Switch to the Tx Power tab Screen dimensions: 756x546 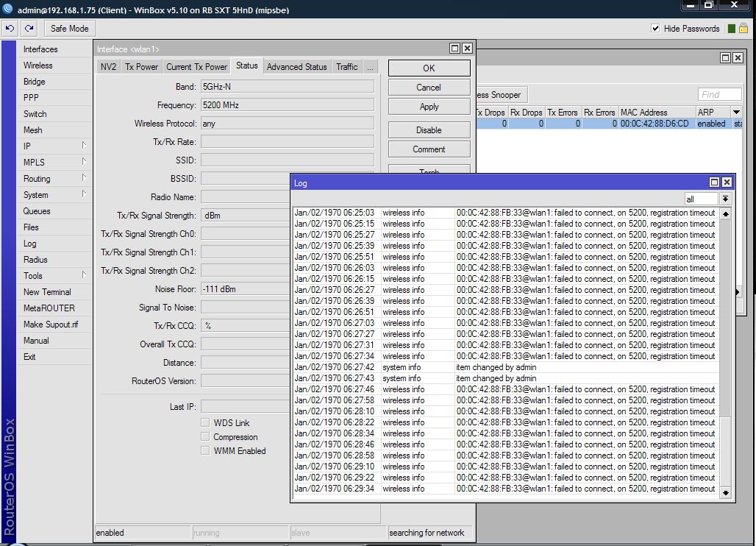click(141, 67)
